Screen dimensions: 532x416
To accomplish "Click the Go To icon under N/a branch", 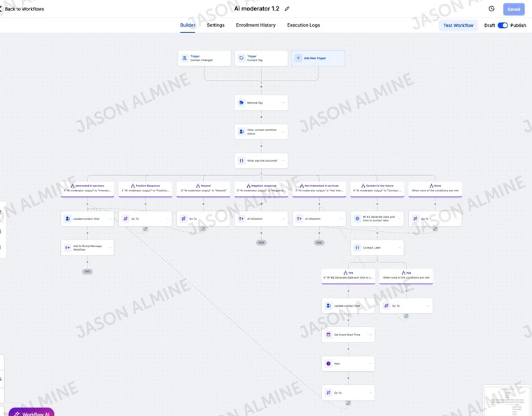I will click(x=386, y=305).
